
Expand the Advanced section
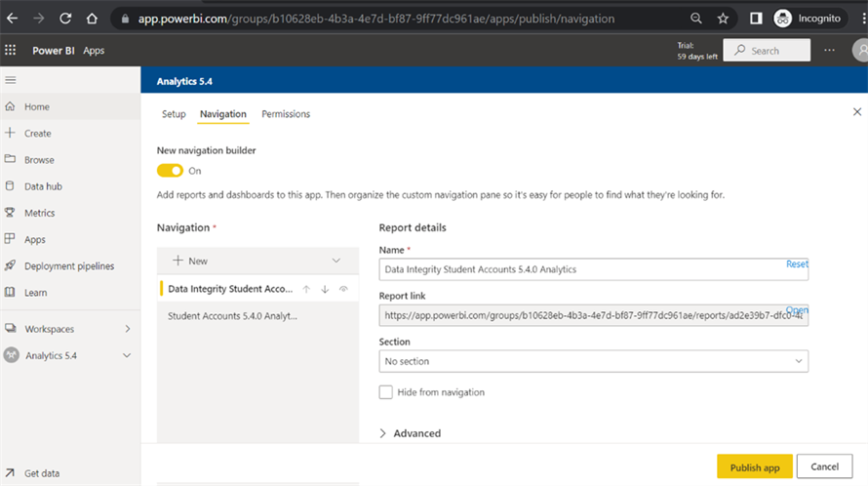(411, 433)
